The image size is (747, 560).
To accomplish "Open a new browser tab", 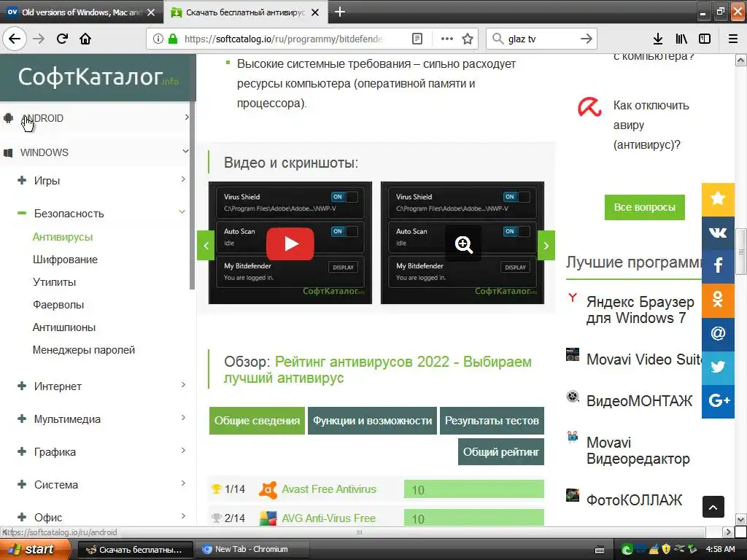I will click(x=340, y=12).
